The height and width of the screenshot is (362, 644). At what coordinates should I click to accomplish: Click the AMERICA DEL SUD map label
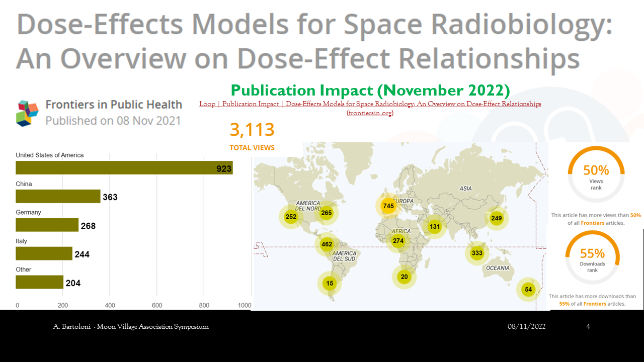[x=344, y=256]
